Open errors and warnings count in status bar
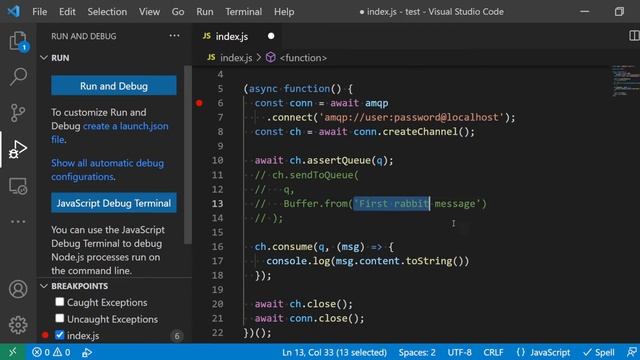 click(x=51, y=352)
